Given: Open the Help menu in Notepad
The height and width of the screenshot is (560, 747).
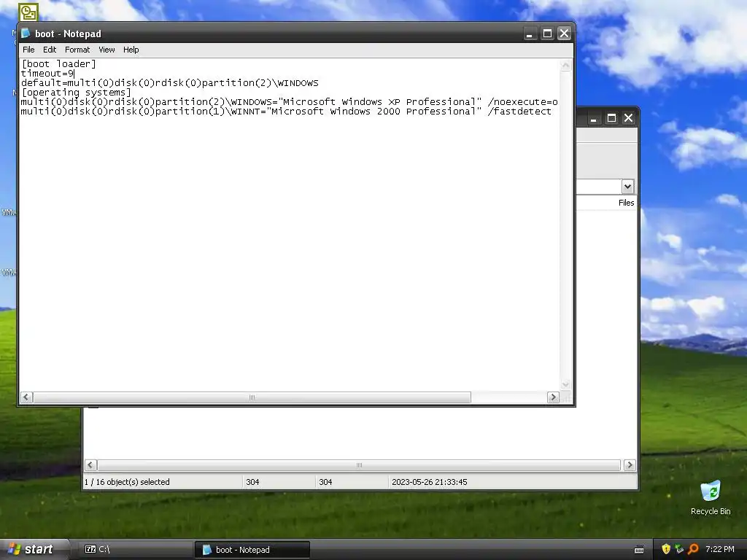Looking at the screenshot, I should tap(131, 50).
